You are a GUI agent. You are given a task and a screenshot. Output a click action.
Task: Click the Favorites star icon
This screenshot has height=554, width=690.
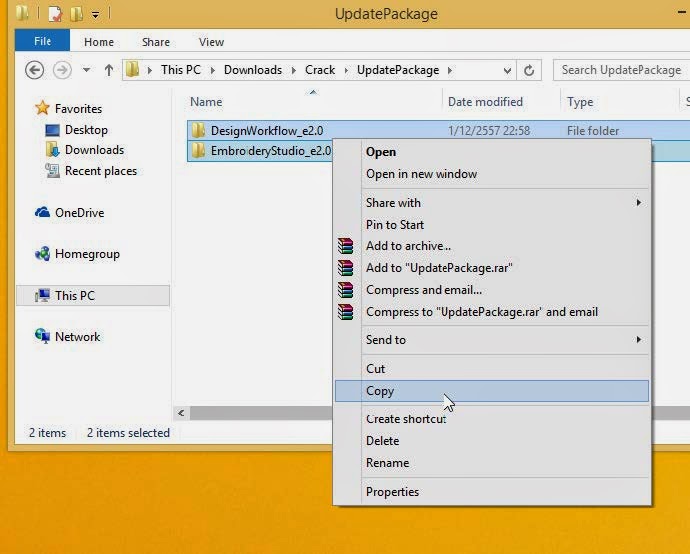42,108
